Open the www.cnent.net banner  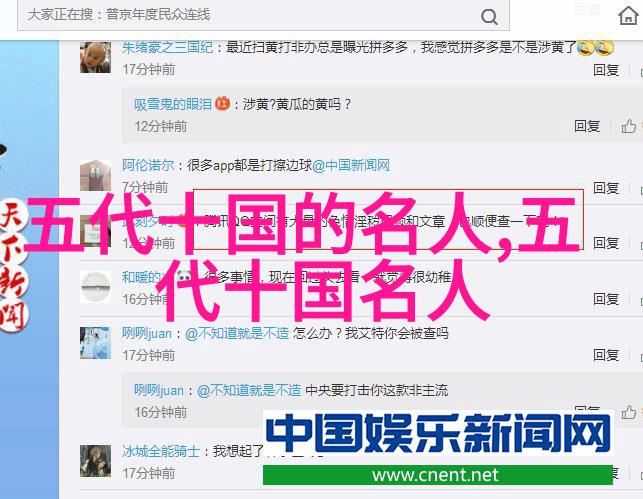click(x=438, y=475)
